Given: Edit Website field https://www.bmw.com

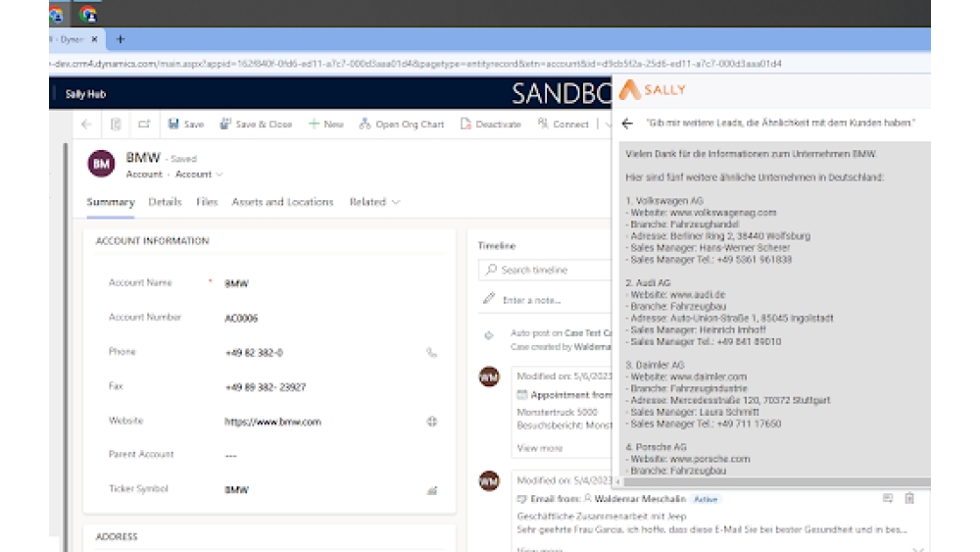Looking at the screenshot, I should [x=321, y=422].
